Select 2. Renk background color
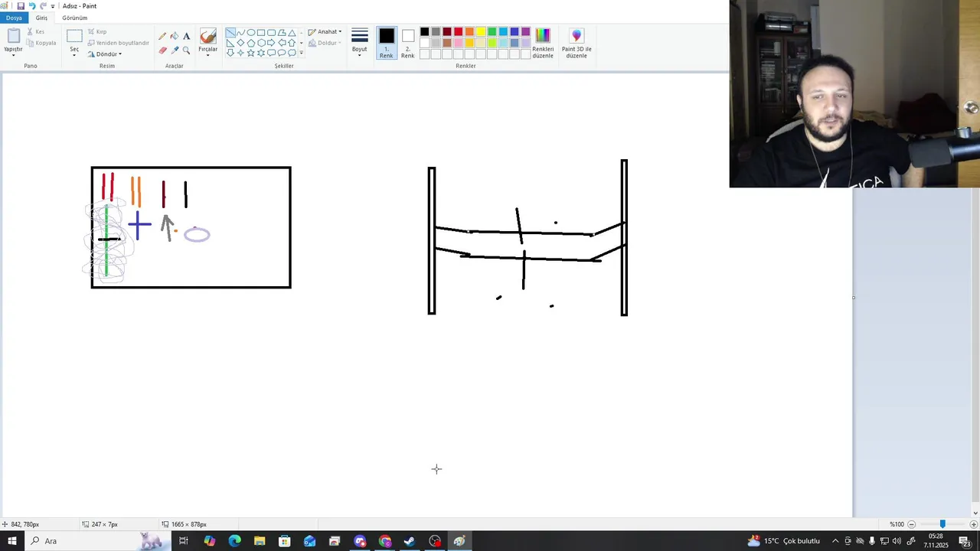980x551 pixels. pyautogui.click(x=407, y=44)
